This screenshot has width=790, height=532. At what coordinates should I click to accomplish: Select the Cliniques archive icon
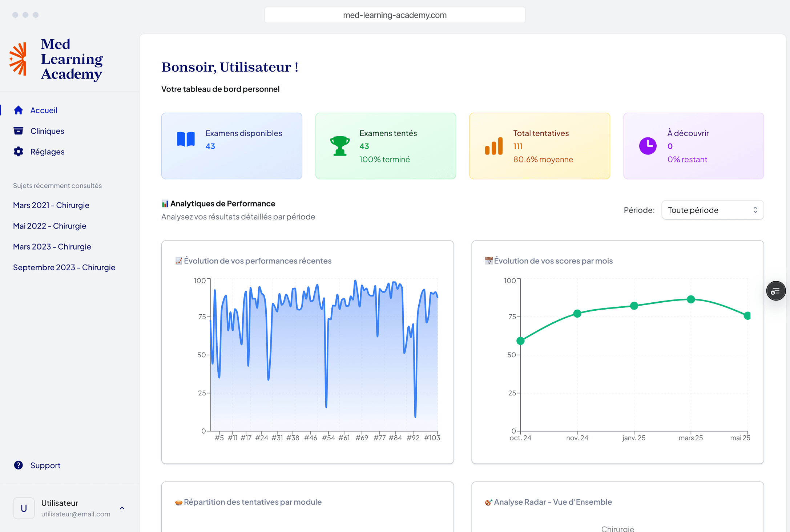tap(19, 131)
